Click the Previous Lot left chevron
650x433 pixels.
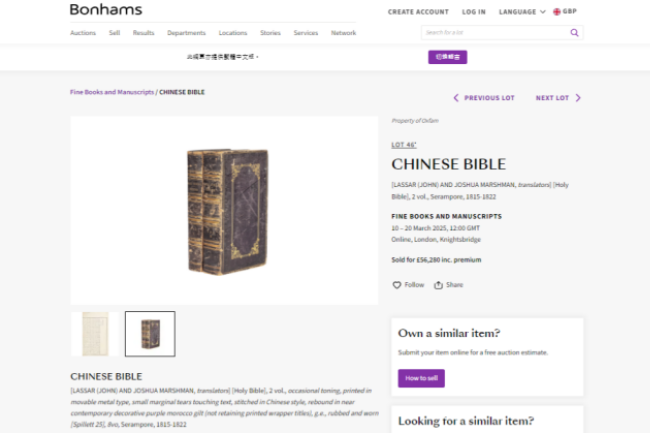(456, 98)
